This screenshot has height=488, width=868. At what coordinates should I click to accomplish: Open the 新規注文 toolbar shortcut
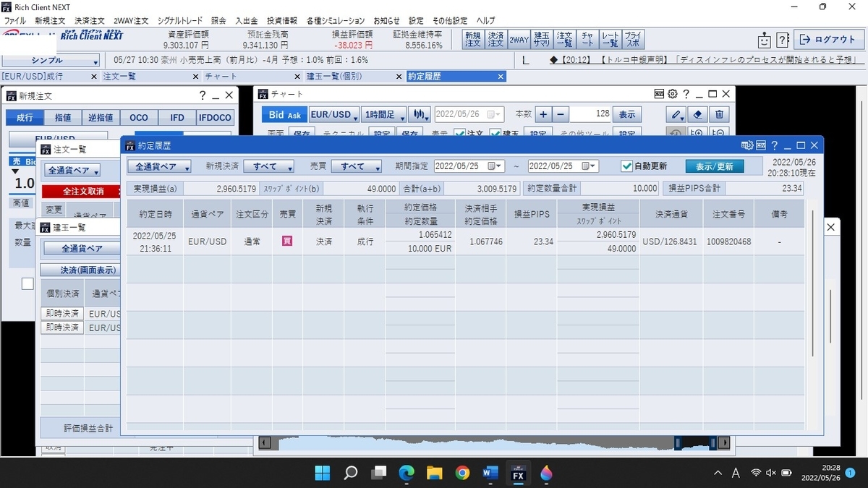pyautogui.click(x=472, y=39)
